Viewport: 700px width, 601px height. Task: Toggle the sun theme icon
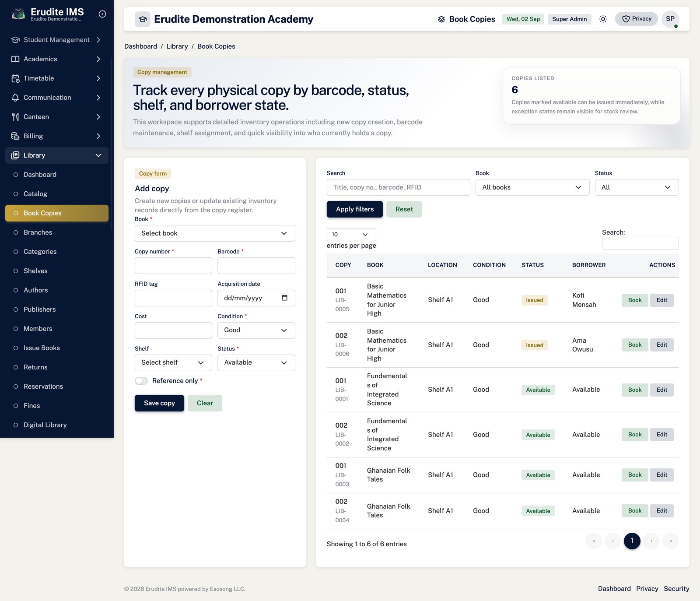click(603, 19)
